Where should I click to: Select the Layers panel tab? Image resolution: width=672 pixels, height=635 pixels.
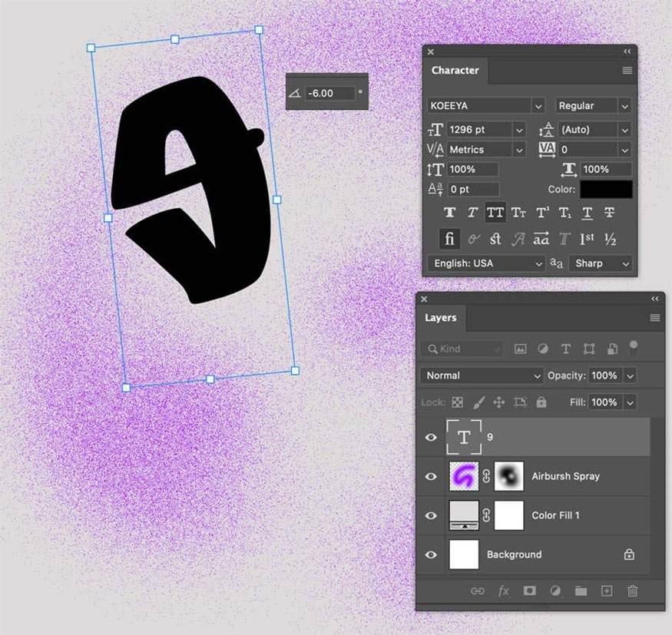click(441, 318)
